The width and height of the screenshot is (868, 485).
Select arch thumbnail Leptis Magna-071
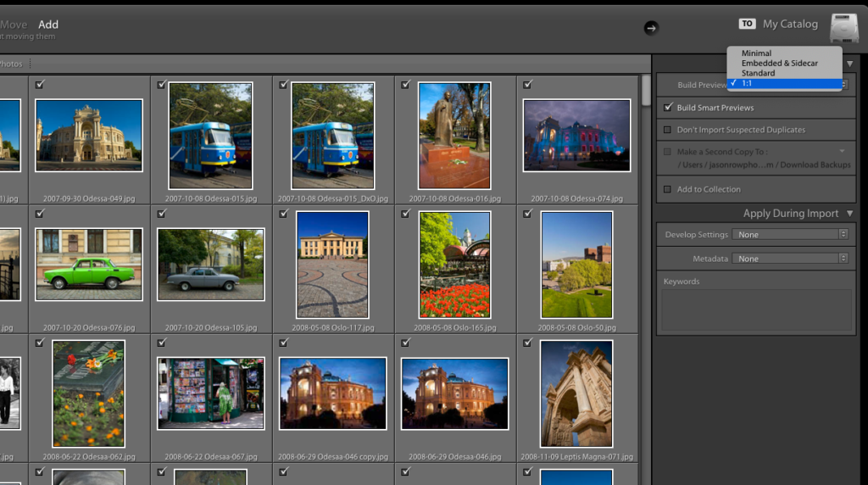coord(576,393)
